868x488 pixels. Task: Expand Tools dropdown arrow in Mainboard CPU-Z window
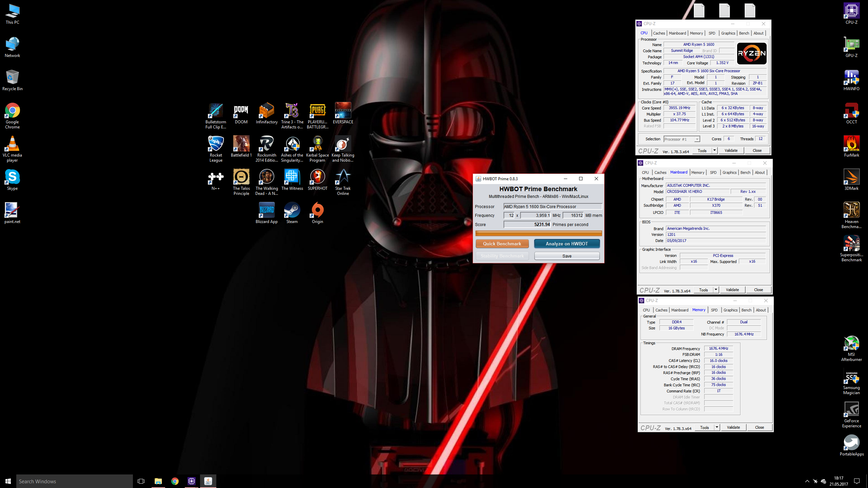716,290
